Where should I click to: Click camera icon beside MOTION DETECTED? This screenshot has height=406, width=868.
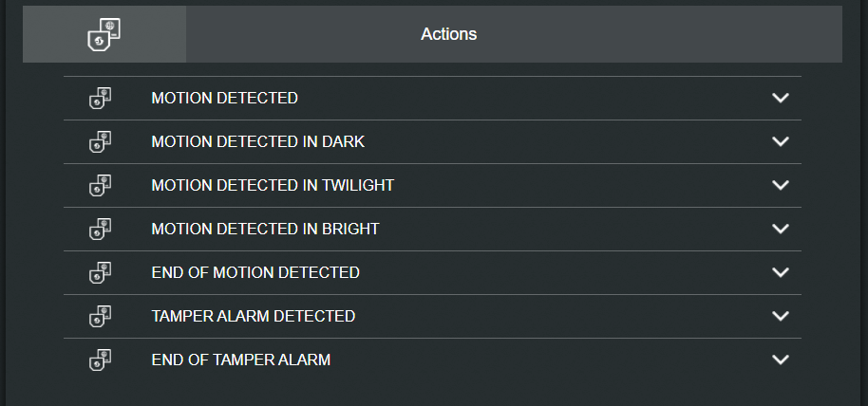click(100, 98)
